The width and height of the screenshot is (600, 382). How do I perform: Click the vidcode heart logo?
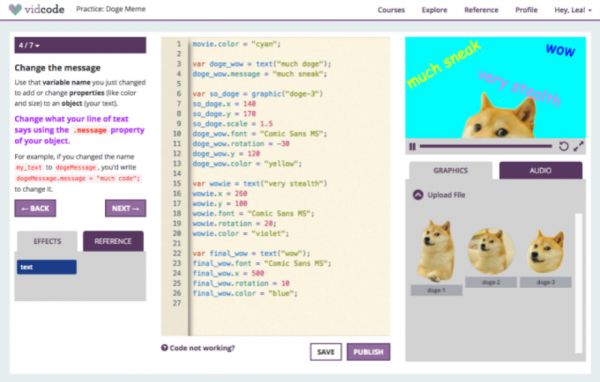coord(15,9)
